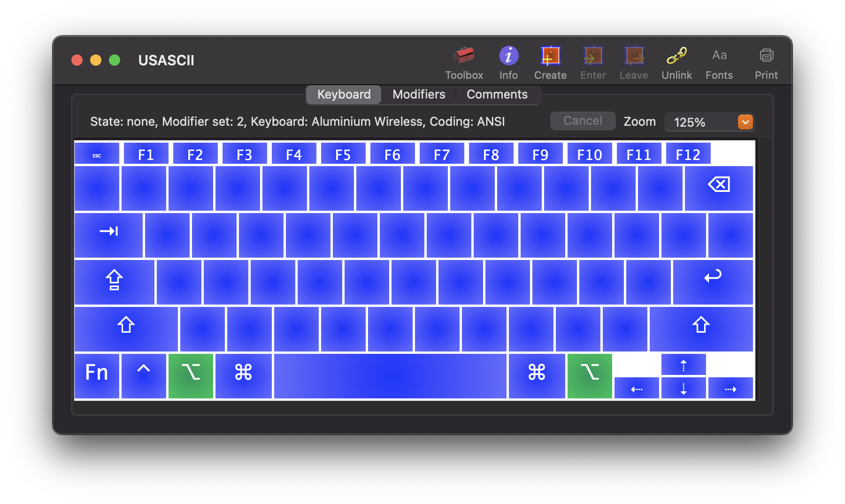Click the Keyboard tab label
Viewport: 845px width, 504px height.
(x=343, y=94)
